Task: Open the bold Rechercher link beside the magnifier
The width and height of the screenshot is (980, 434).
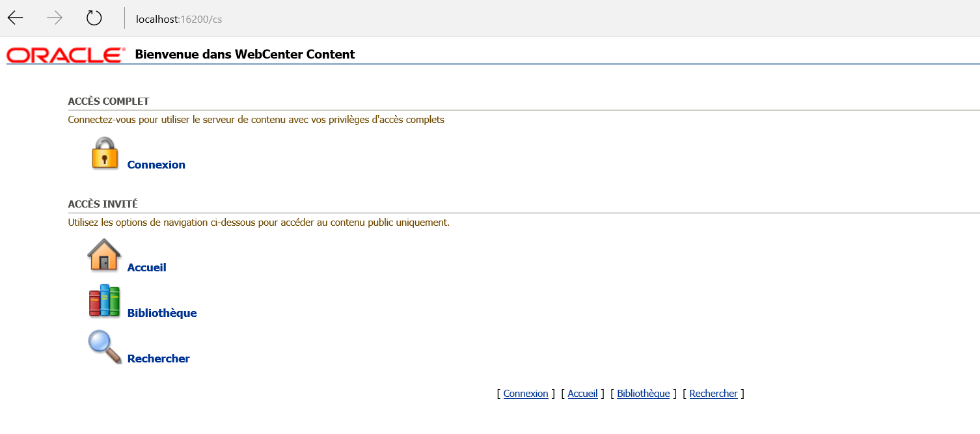Action: point(159,359)
